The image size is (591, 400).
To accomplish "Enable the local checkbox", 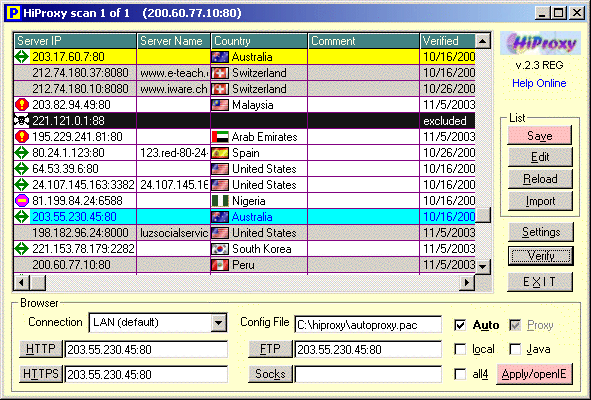I will coord(460,349).
